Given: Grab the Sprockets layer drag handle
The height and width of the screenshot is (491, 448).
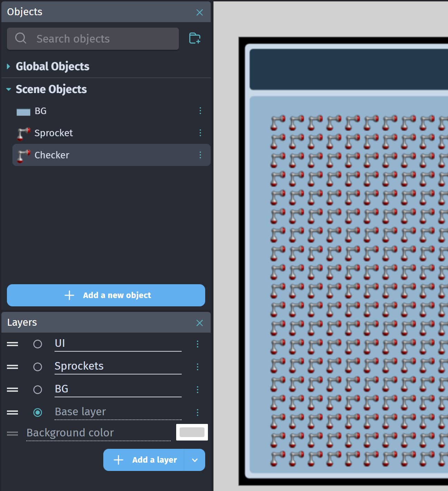Looking at the screenshot, I should [x=12, y=367].
